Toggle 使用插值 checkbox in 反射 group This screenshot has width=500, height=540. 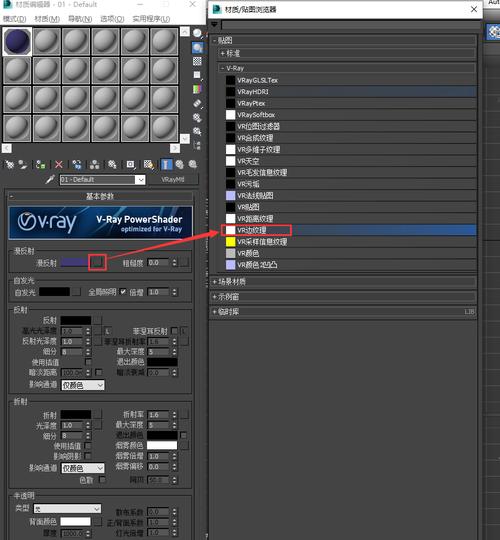pos(88,362)
